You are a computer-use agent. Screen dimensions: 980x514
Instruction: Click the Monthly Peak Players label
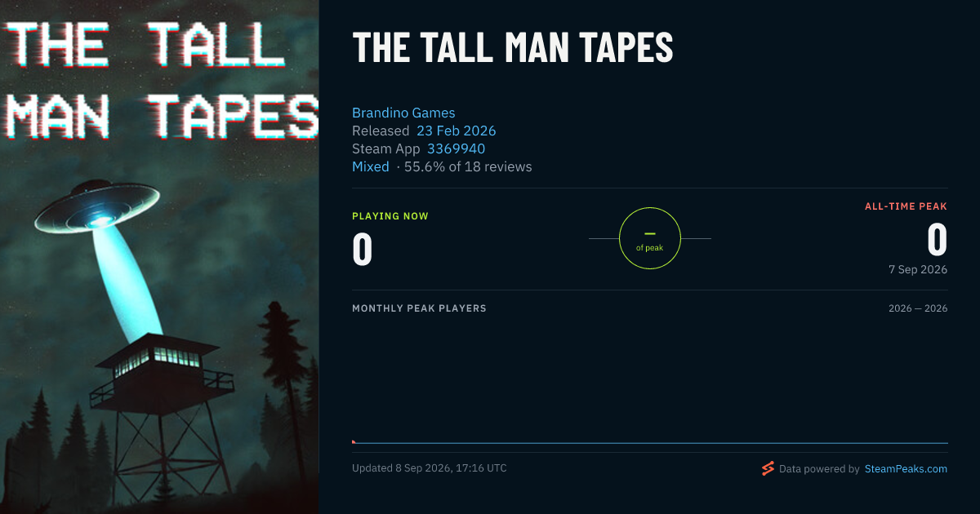point(419,308)
